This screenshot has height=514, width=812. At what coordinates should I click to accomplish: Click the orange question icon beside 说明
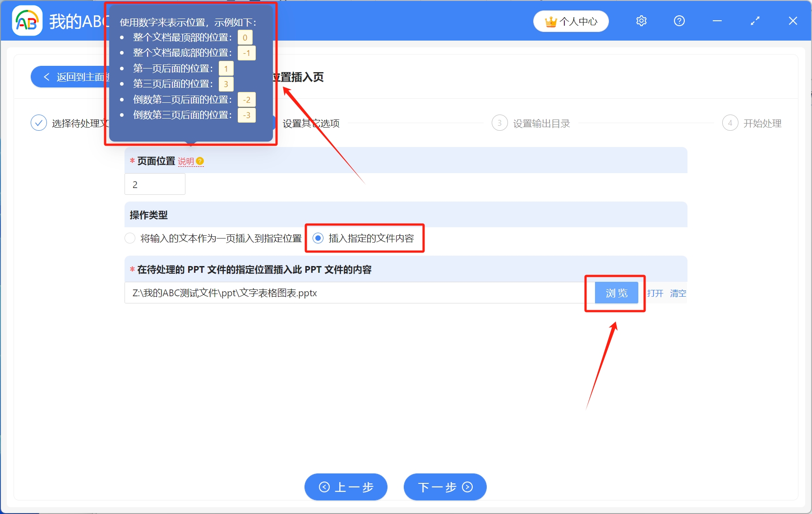click(200, 161)
